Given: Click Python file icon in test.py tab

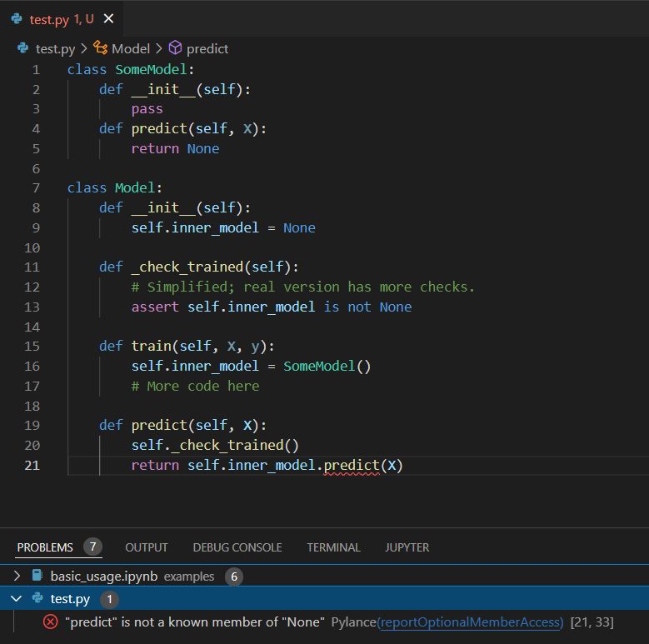Looking at the screenshot, I should (x=17, y=18).
